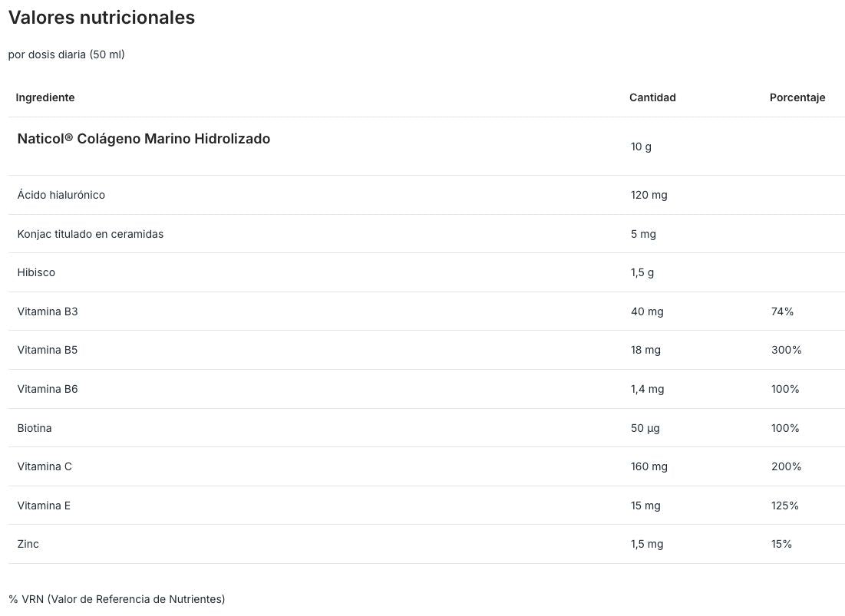Select Konjac titulado en ceramidas row

(x=426, y=234)
